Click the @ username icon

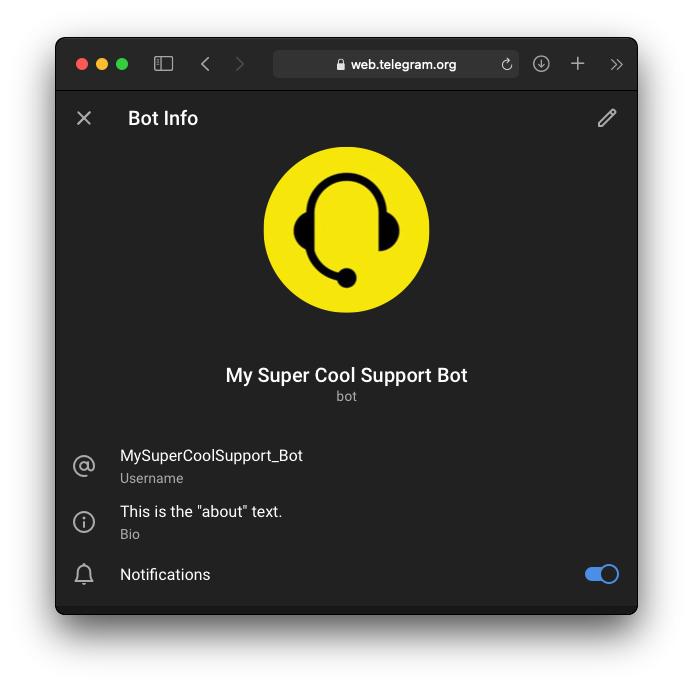(x=84, y=466)
